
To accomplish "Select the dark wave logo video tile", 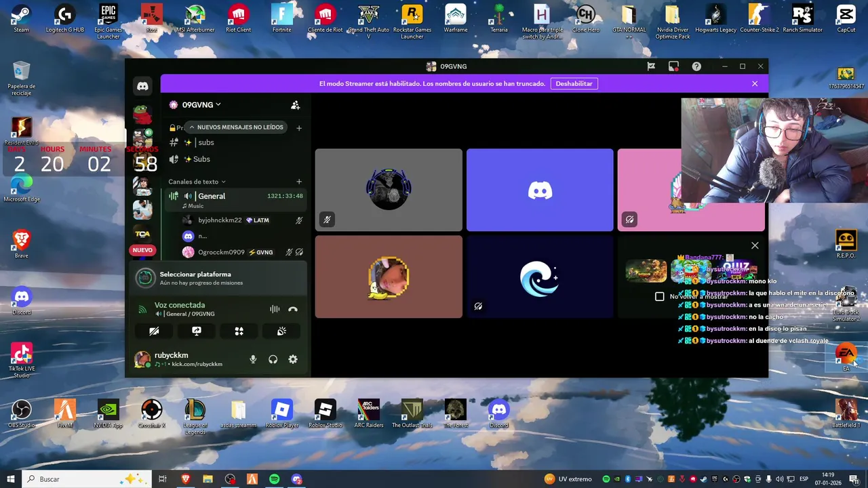I will pos(540,277).
